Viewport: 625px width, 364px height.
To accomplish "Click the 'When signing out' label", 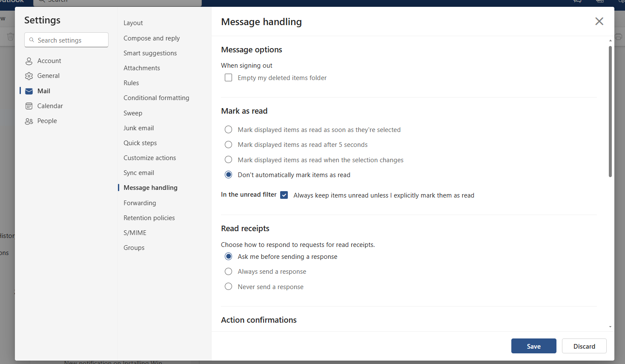I will 247,66.
